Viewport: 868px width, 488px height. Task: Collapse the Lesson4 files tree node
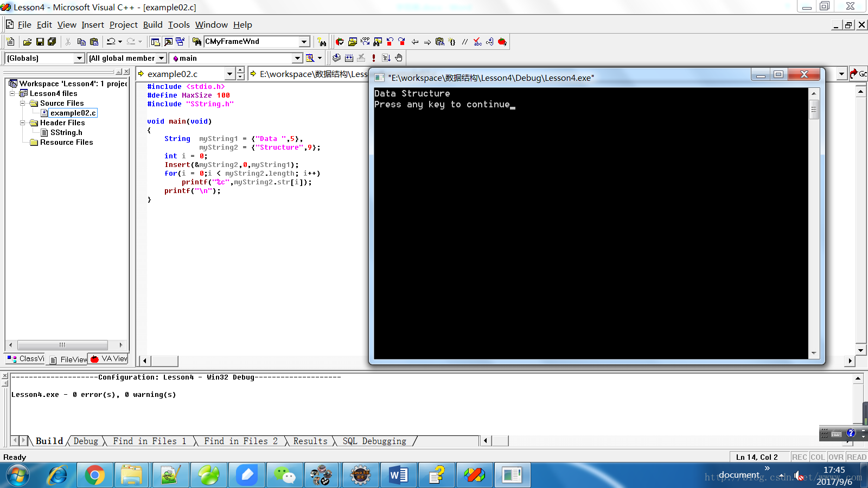pos(12,93)
